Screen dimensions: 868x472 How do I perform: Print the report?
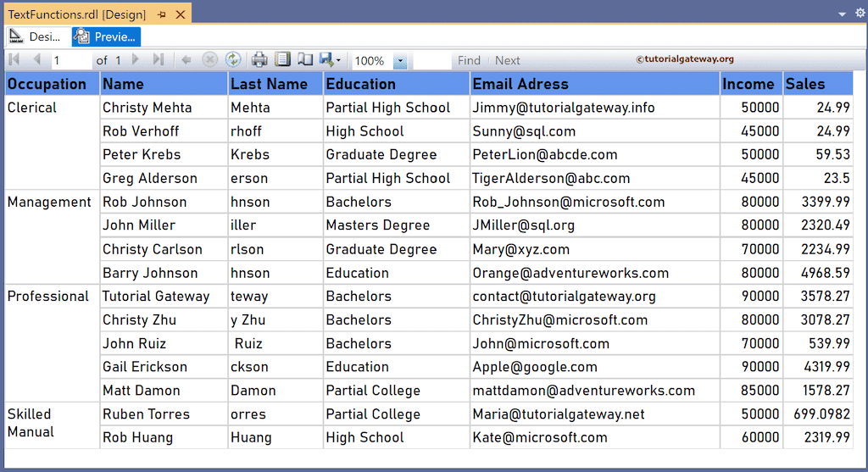tap(259, 60)
